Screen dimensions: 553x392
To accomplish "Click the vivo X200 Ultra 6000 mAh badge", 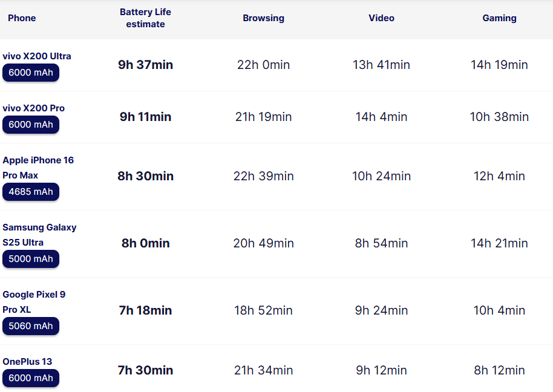I will tap(31, 73).
